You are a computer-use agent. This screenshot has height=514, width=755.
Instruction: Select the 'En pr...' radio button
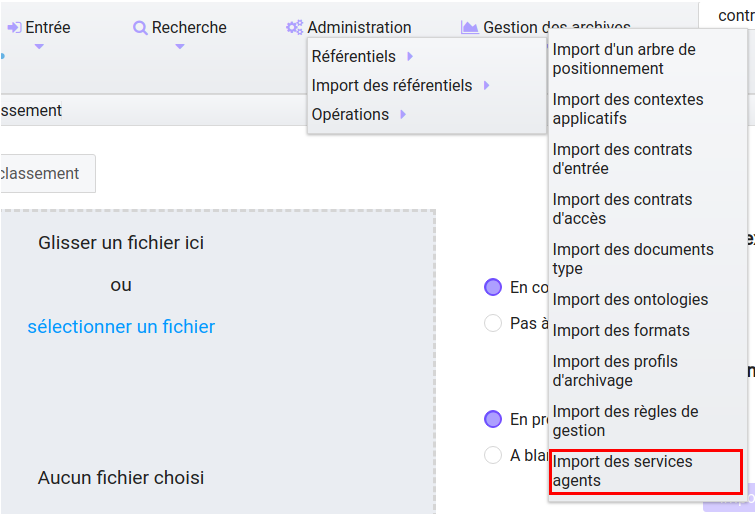[x=493, y=419]
